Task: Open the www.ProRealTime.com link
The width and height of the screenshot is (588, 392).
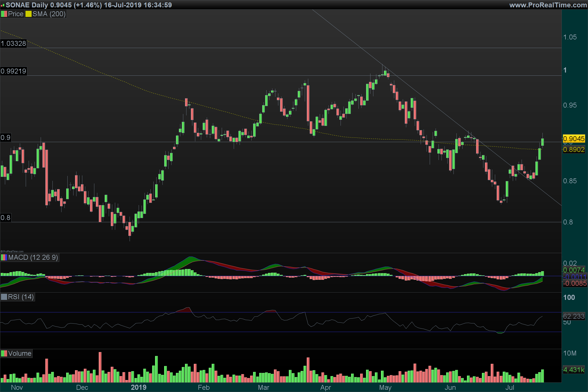Action: tap(548, 5)
